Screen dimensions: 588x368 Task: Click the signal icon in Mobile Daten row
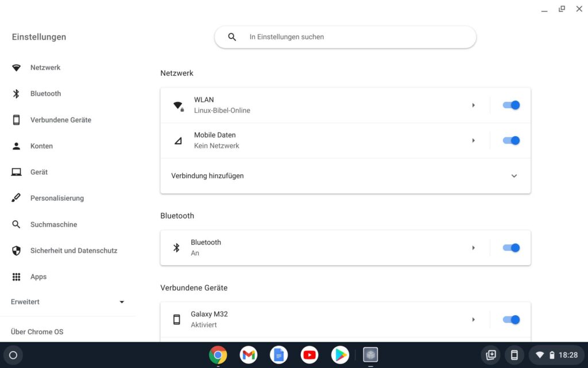tap(178, 141)
